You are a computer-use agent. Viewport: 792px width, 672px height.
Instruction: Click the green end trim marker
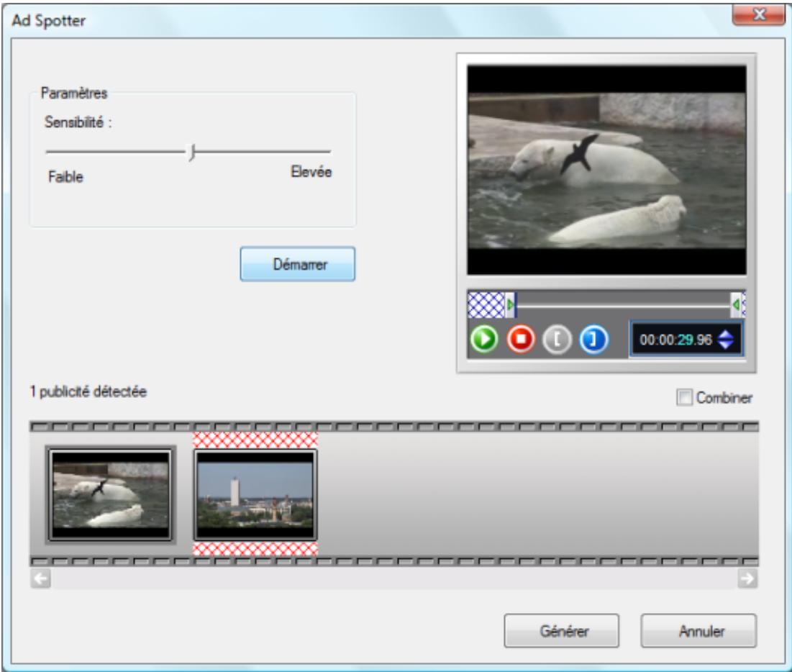coord(736,304)
